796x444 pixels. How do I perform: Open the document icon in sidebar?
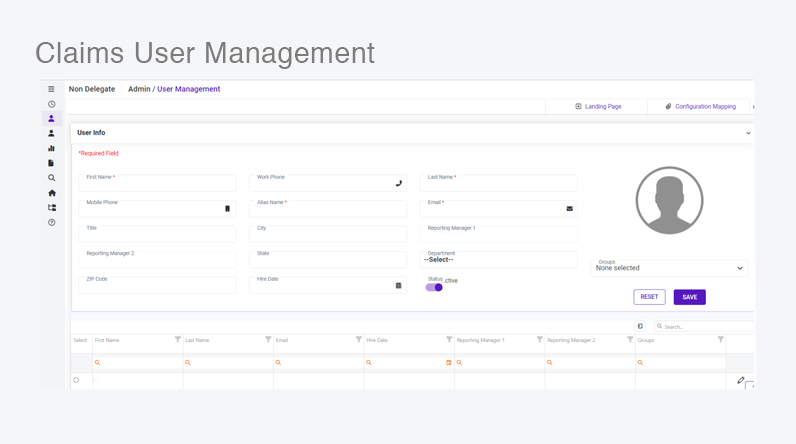tap(51, 163)
